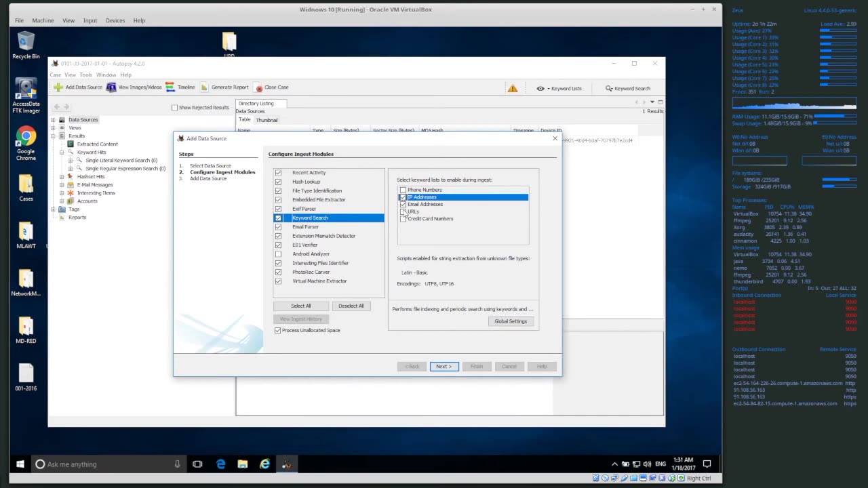Click the Generate Report toolbar icon
Screen dimensions: 868x488
point(204,87)
